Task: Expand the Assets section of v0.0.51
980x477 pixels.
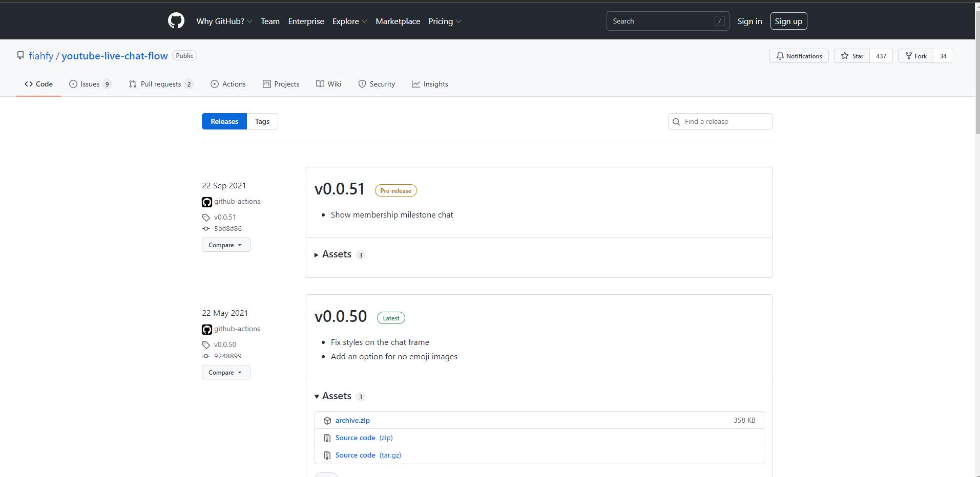Action: (339, 254)
